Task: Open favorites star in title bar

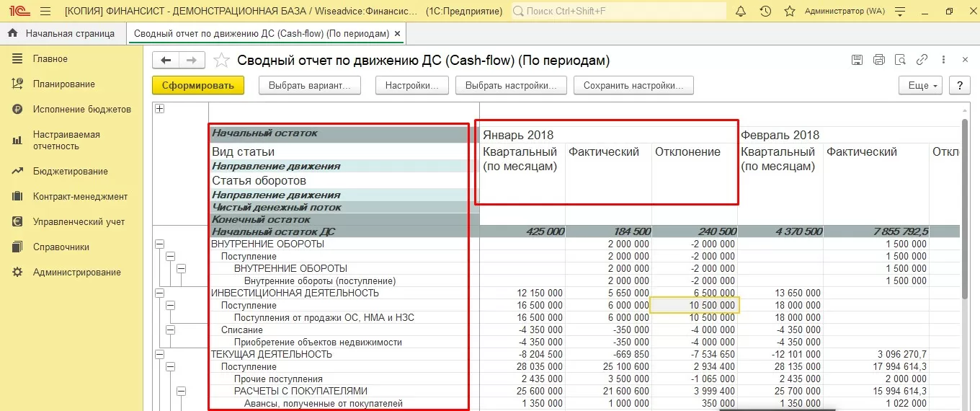Action: click(790, 12)
